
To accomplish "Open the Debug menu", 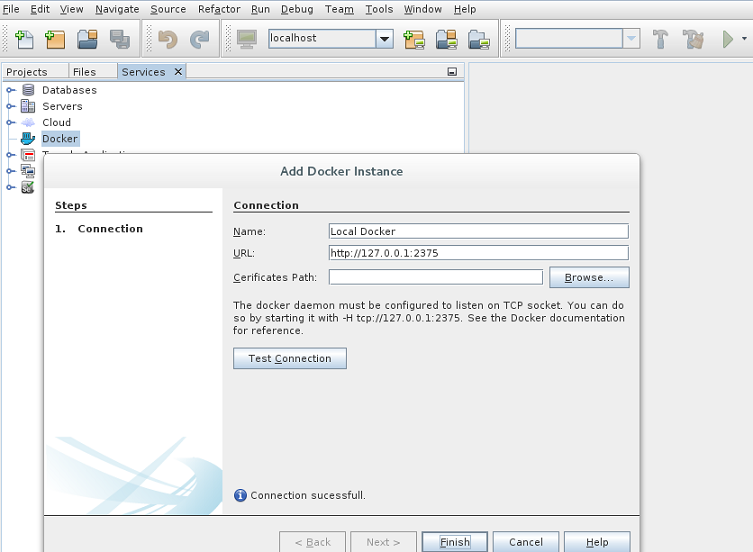I will coord(297,9).
